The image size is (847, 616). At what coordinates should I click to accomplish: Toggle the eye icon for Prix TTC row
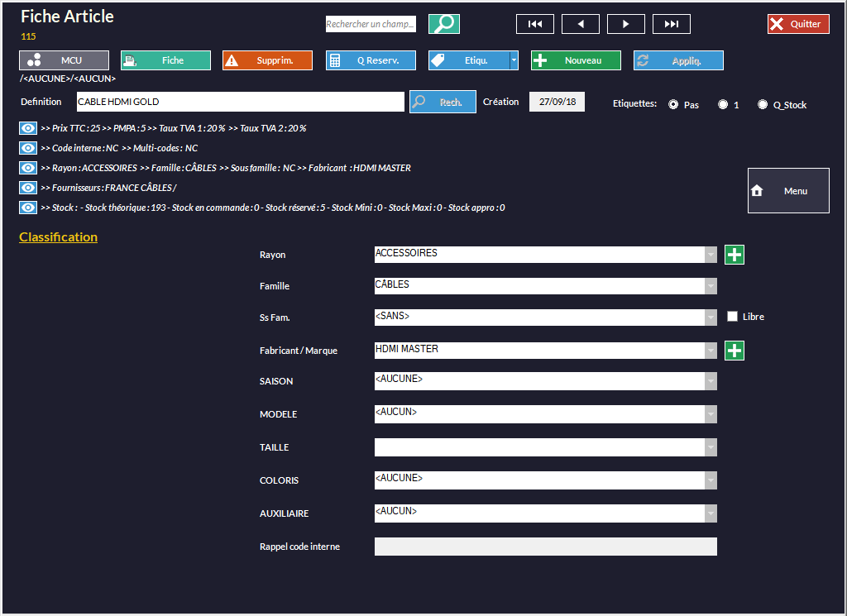(x=28, y=128)
